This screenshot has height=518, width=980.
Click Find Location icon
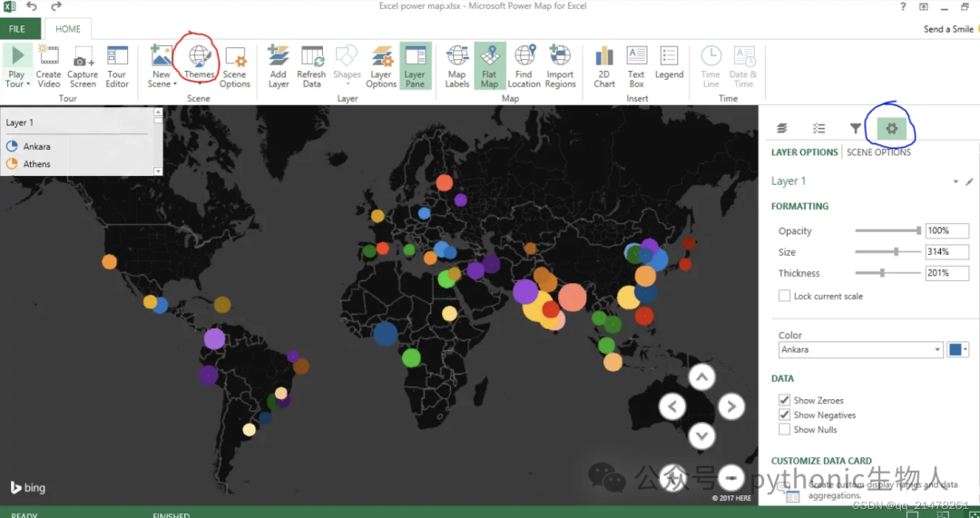tap(524, 55)
